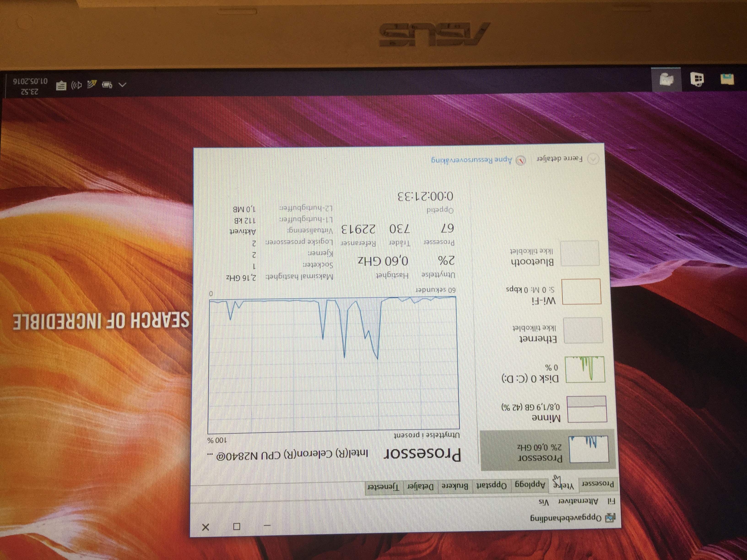747x560 pixels.
Task: Click the Færre detaljer label
Action: click(x=560, y=159)
